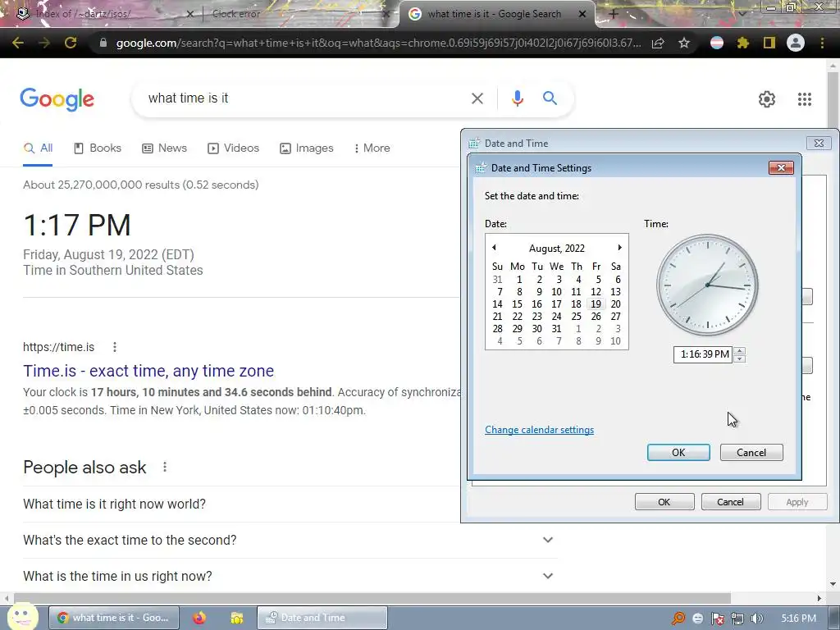Open the Chrome profile avatar
Viewport: 840px width, 630px height.
(x=796, y=43)
